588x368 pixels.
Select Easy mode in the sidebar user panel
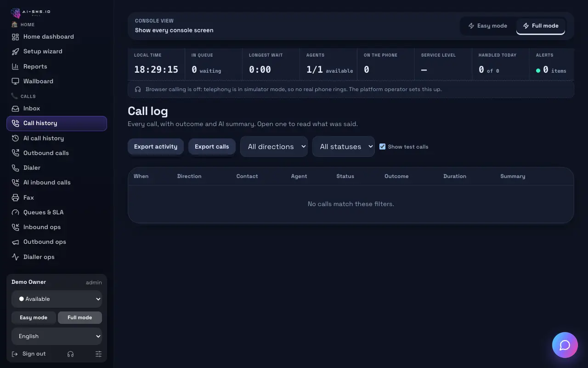point(34,317)
